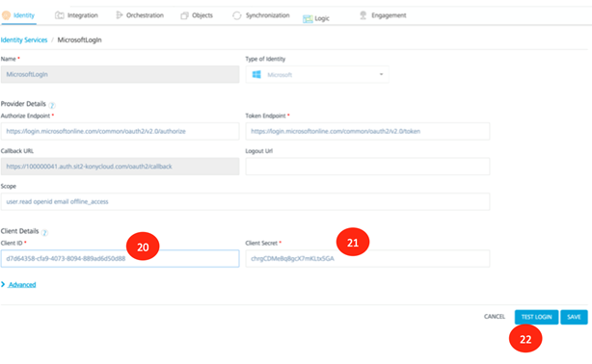Click the Authorize Endpoint field

coord(121,131)
